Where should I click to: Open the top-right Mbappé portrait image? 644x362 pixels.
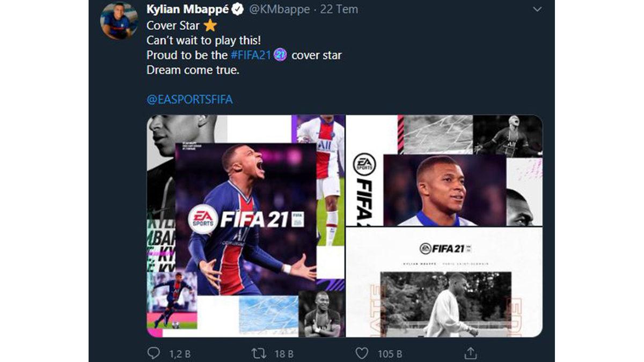(x=444, y=170)
